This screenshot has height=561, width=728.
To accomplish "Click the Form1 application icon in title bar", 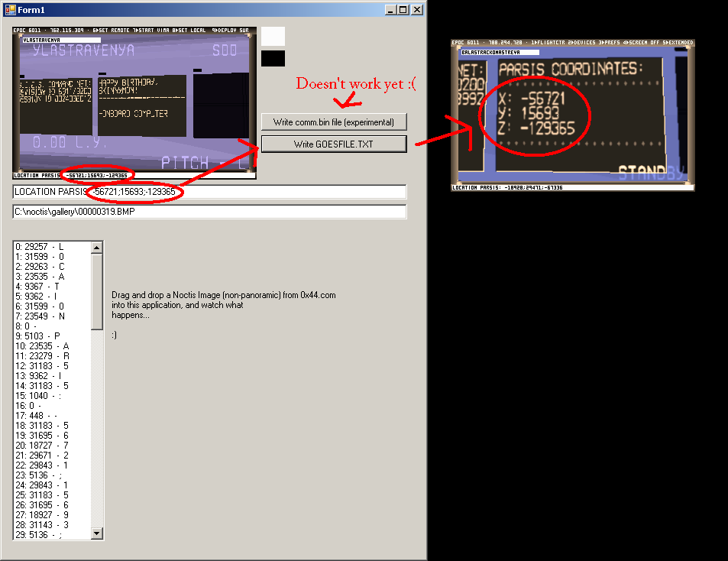I will (10, 9).
